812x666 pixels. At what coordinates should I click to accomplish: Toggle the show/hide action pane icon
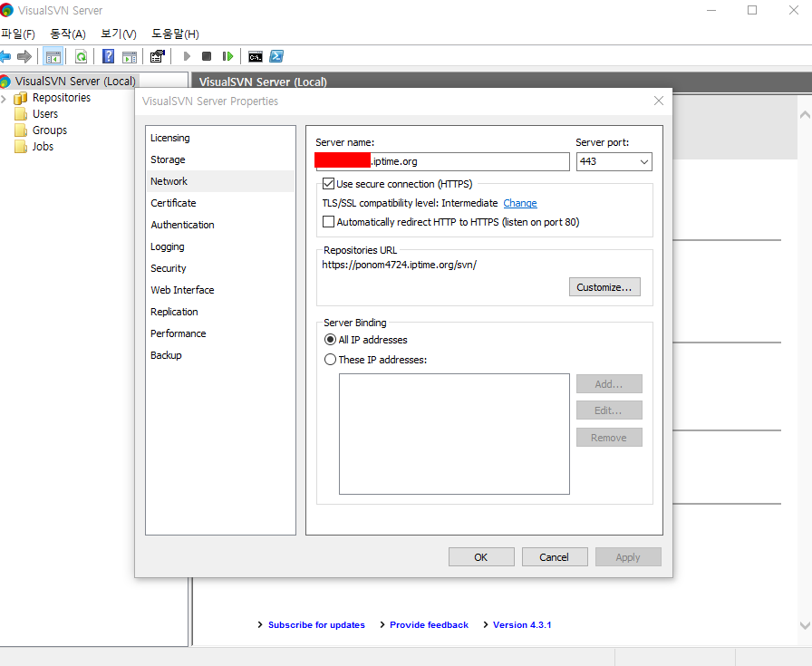point(130,57)
